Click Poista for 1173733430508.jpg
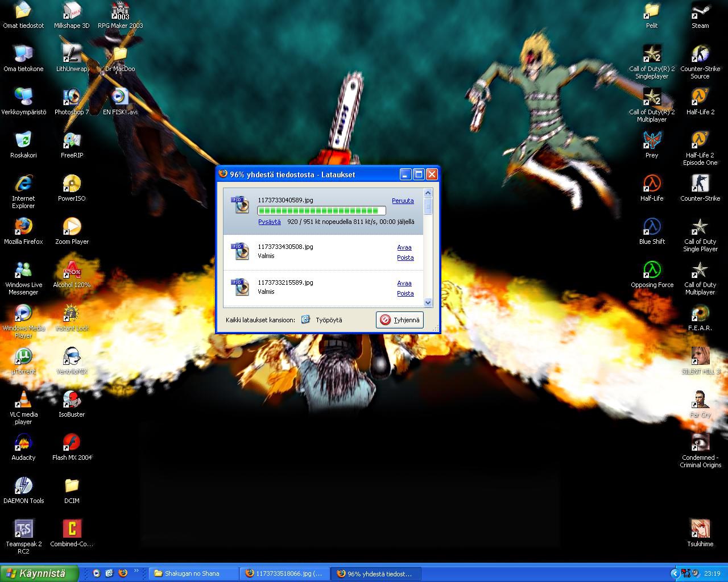The image size is (728, 582). click(x=405, y=257)
